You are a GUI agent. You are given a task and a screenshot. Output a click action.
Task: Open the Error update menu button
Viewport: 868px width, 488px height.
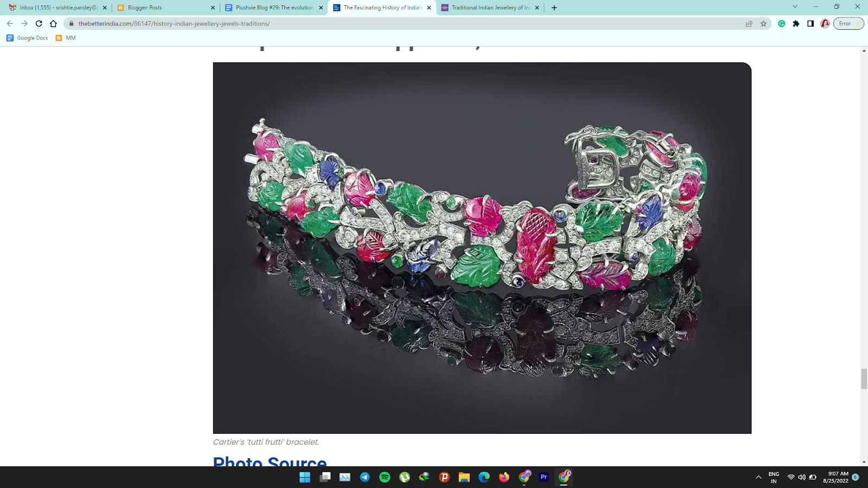(x=848, y=23)
